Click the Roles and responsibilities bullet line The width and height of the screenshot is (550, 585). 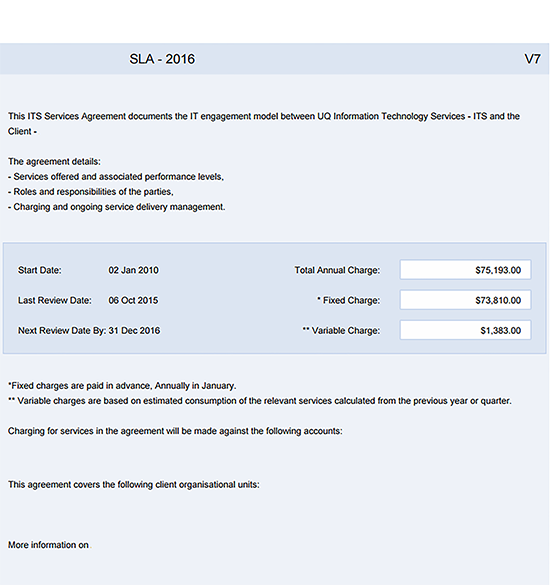tap(91, 192)
